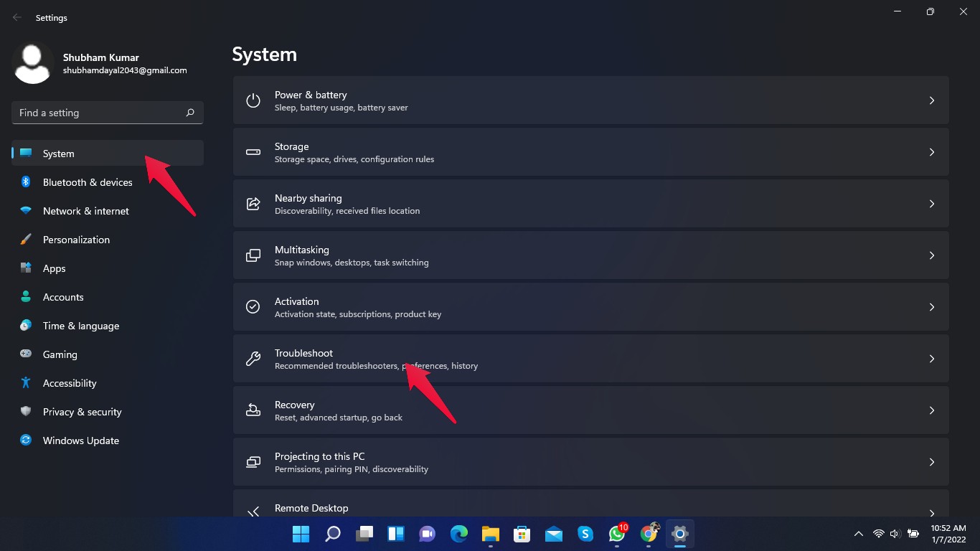Open WhatsApp from the taskbar

click(617, 534)
